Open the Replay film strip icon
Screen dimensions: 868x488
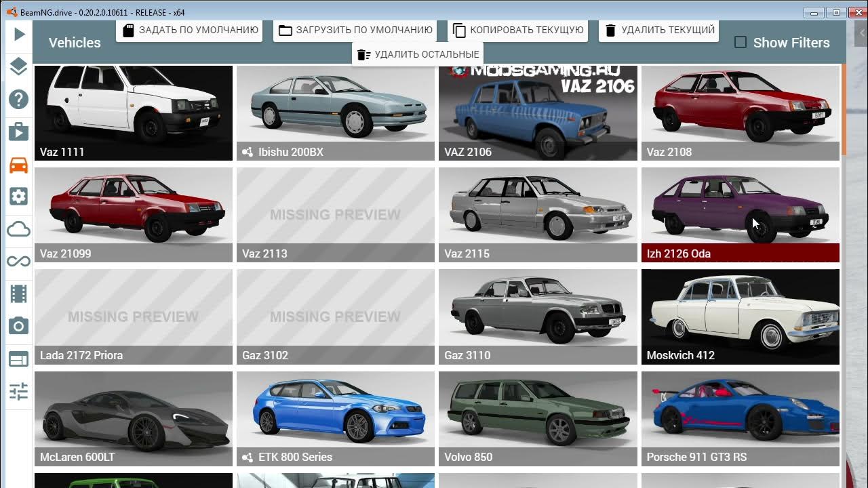coord(19,293)
